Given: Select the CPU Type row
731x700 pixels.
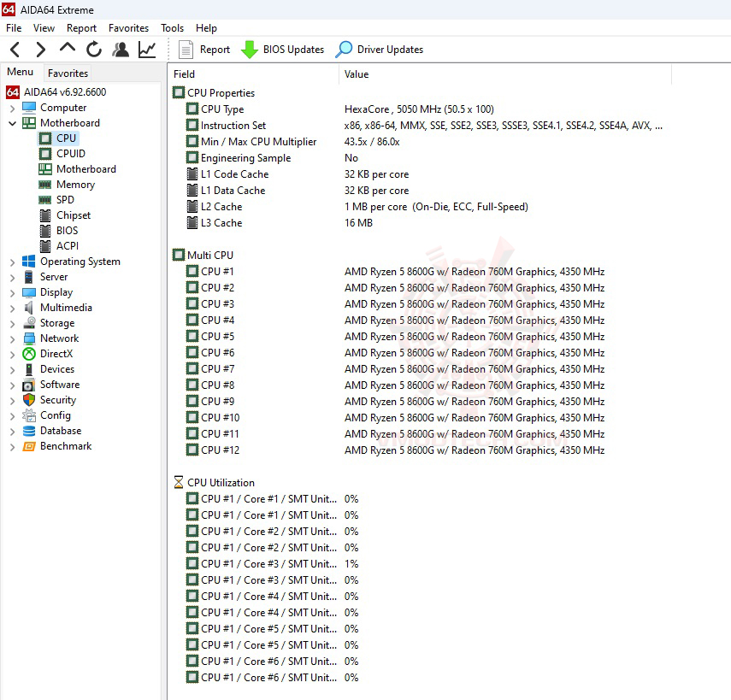Looking at the screenshot, I should pyautogui.click(x=420, y=109).
